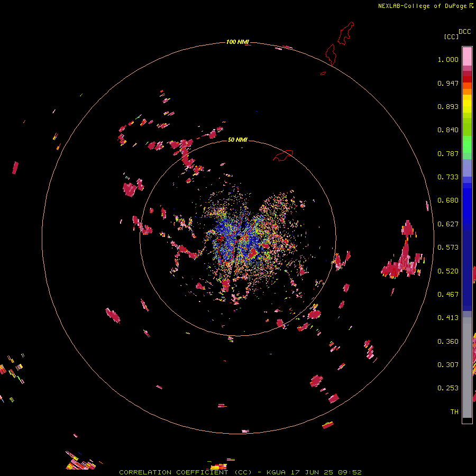Pick the lavender color bar segment
This screenshot has width=476, height=476.
click(x=467, y=168)
